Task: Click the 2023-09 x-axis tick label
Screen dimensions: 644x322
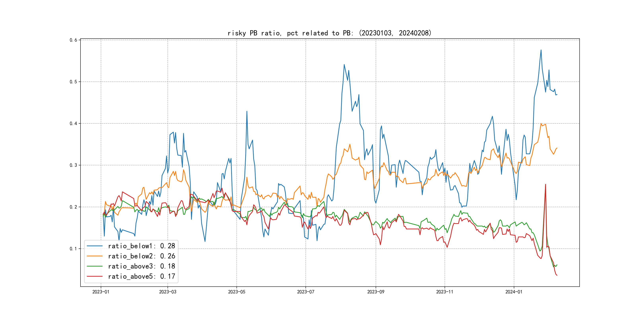Action: [x=375, y=292]
